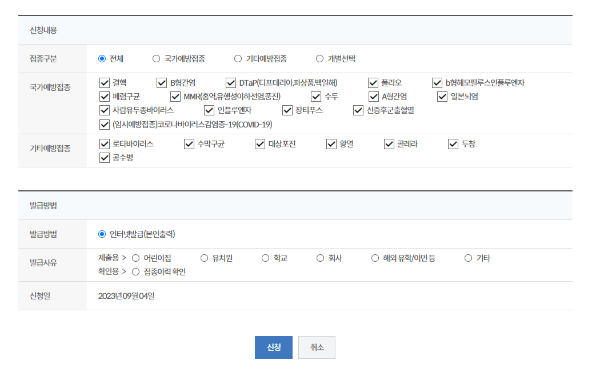Image resolution: width=600 pixels, height=374 pixels.
Task: Toggle the 대상포진 checkbox
Action: point(260,144)
